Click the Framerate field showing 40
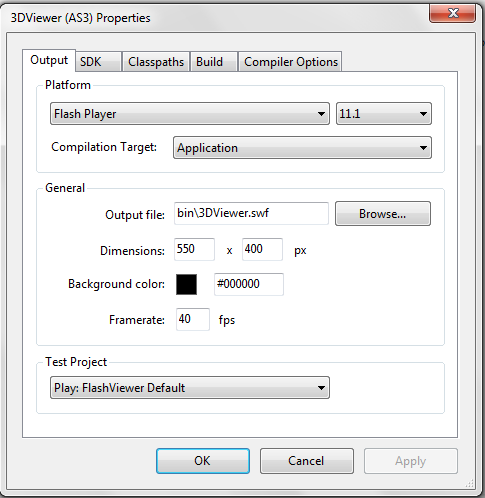Image resolution: width=485 pixels, height=498 pixels. click(x=193, y=319)
